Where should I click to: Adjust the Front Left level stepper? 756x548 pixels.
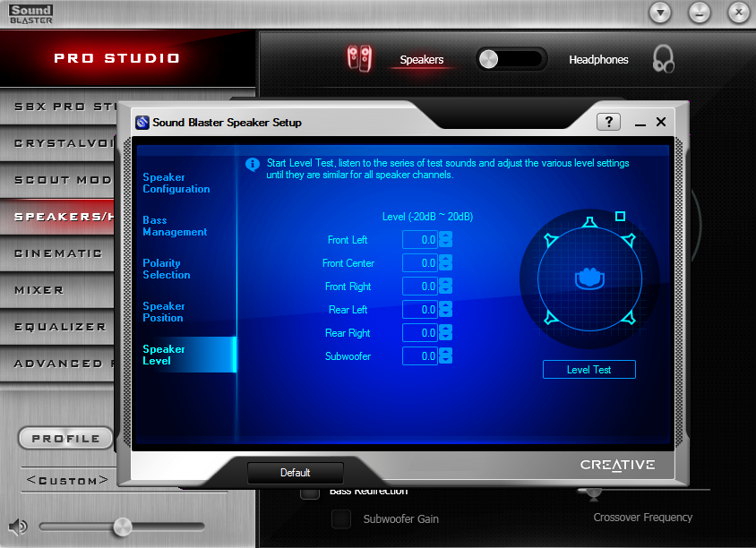pyautogui.click(x=446, y=240)
